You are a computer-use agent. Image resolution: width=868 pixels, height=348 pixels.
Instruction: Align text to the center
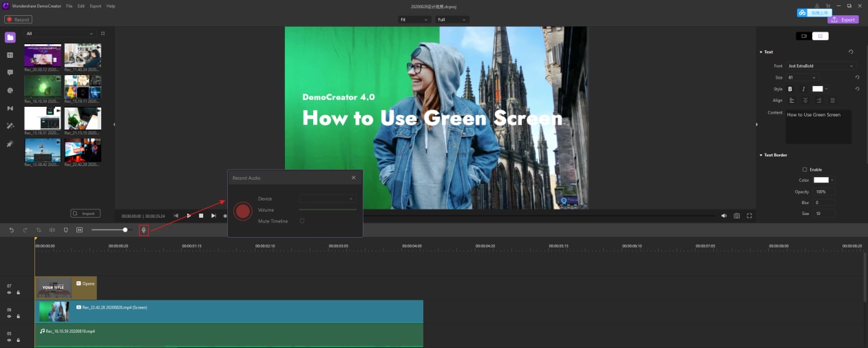(x=805, y=100)
